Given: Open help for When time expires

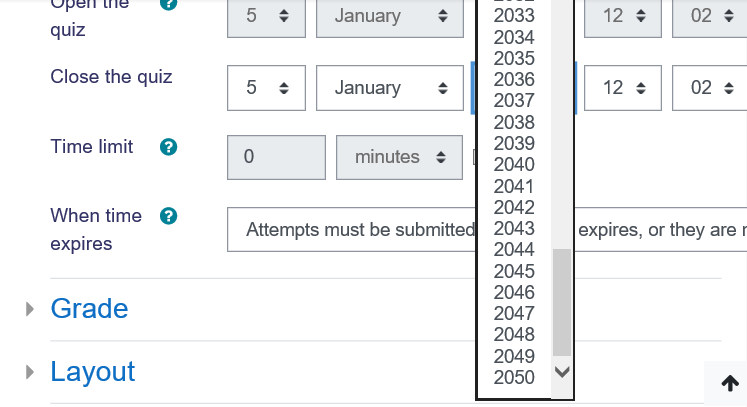Looking at the screenshot, I should pyautogui.click(x=169, y=216).
